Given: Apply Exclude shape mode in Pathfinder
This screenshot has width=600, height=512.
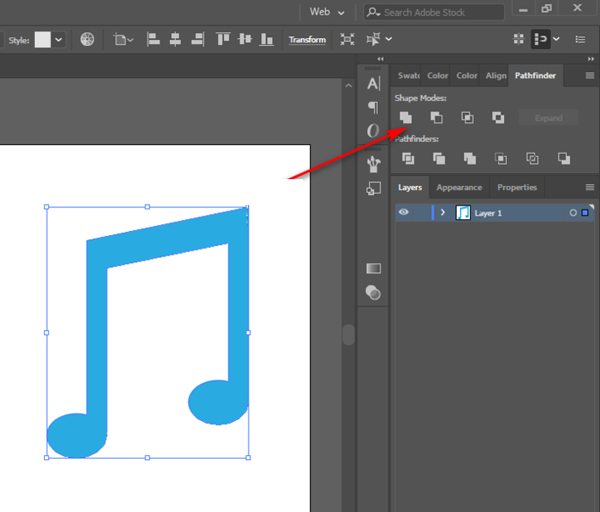Looking at the screenshot, I should pyautogui.click(x=498, y=118).
